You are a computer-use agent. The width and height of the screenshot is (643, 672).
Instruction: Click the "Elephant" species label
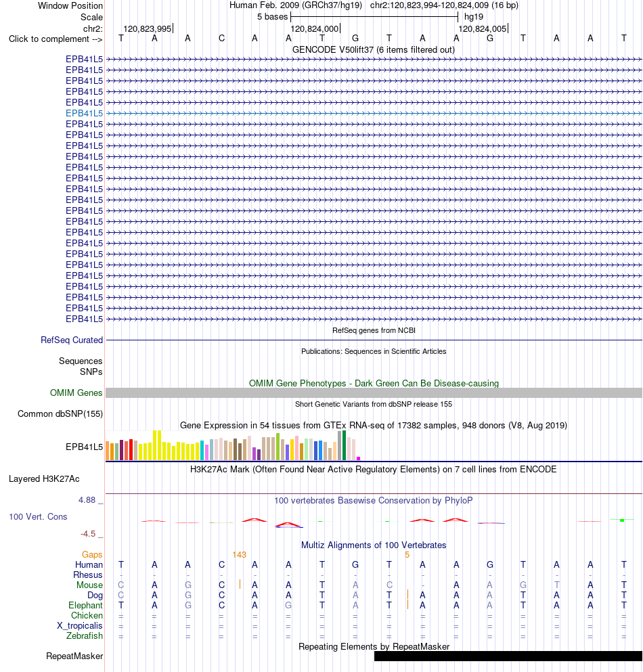point(86,605)
